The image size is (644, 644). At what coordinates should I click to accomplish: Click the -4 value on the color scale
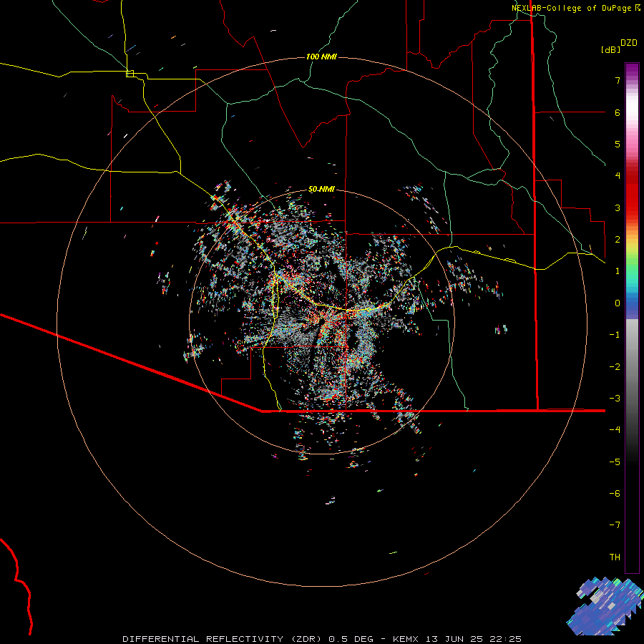point(615,430)
